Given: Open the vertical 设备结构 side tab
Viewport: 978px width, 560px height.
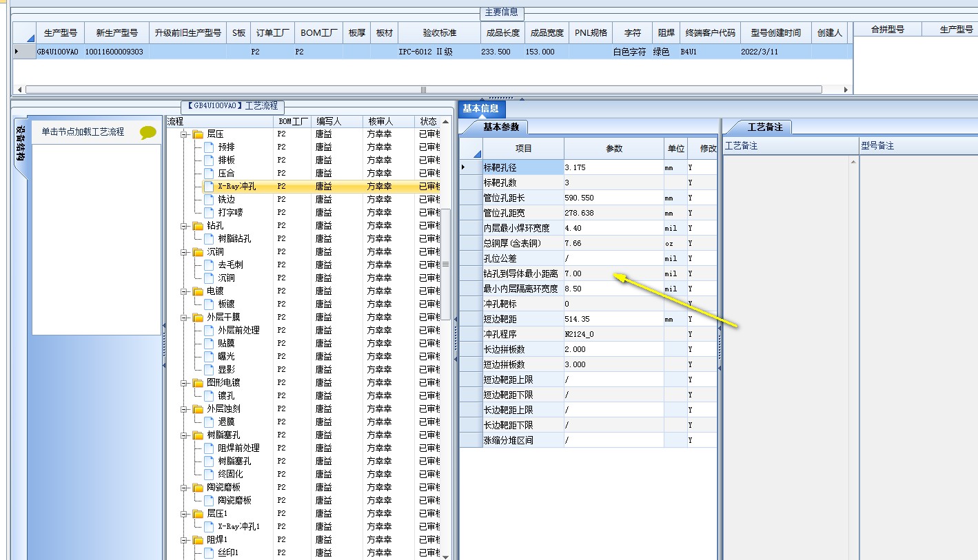Looking at the screenshot, I should pos(21,144).
